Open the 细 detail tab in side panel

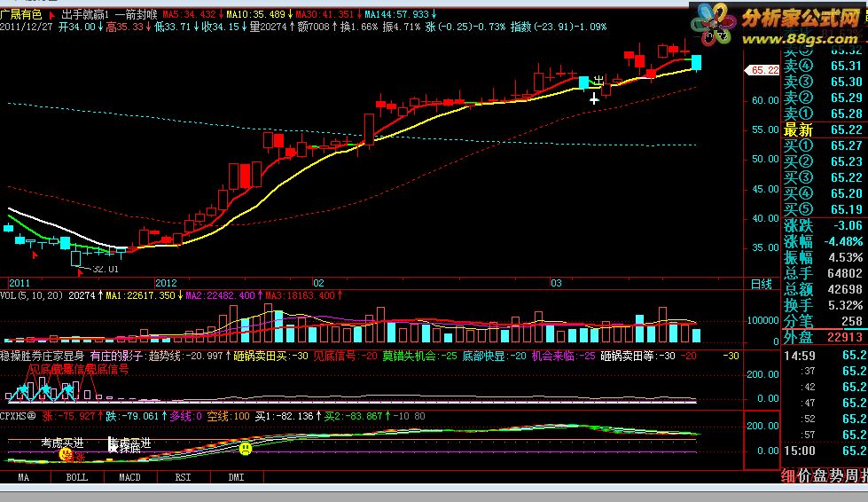coord(788,475)
